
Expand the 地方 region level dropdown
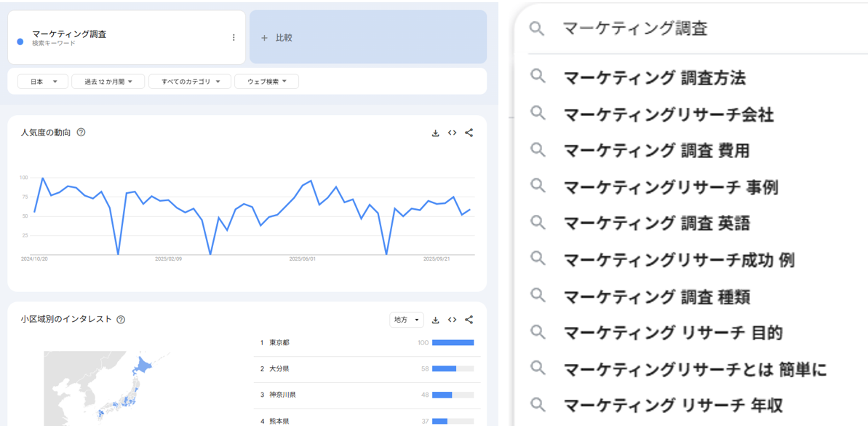406,320
